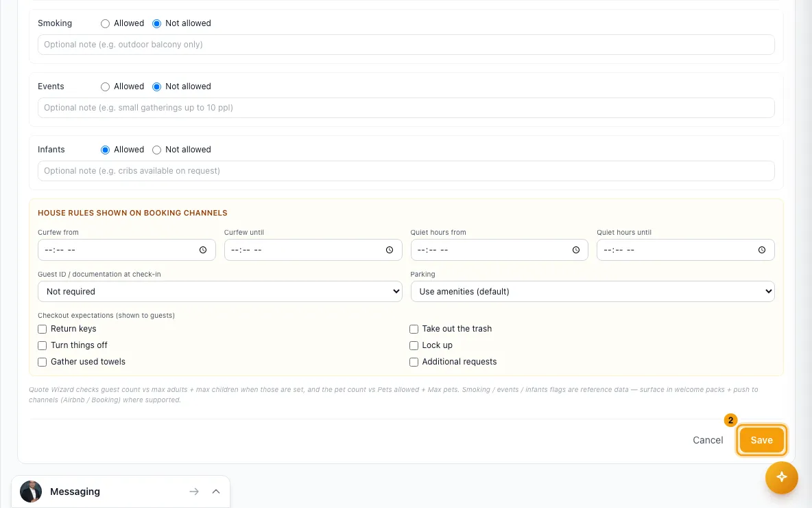The width and height of the screenshot is (812, 508).
Task: Click the Curfew until time field
Action: (x=313, y=250)
